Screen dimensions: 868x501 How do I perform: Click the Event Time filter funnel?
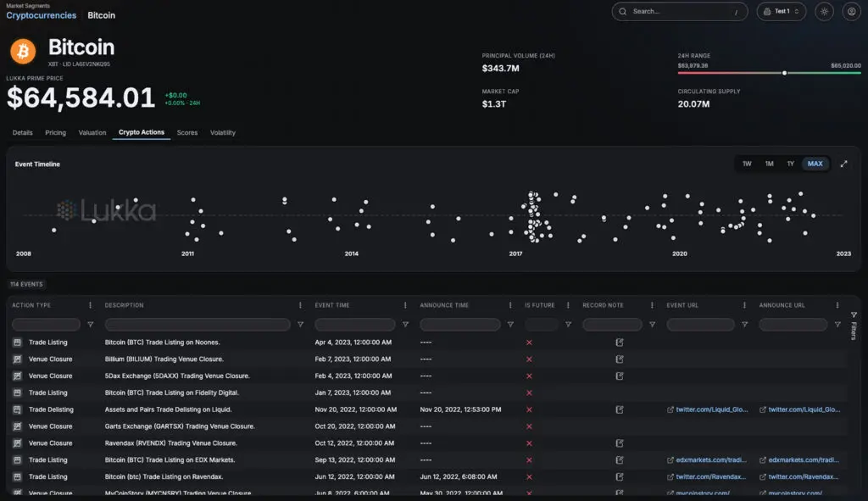coord(405,325)
